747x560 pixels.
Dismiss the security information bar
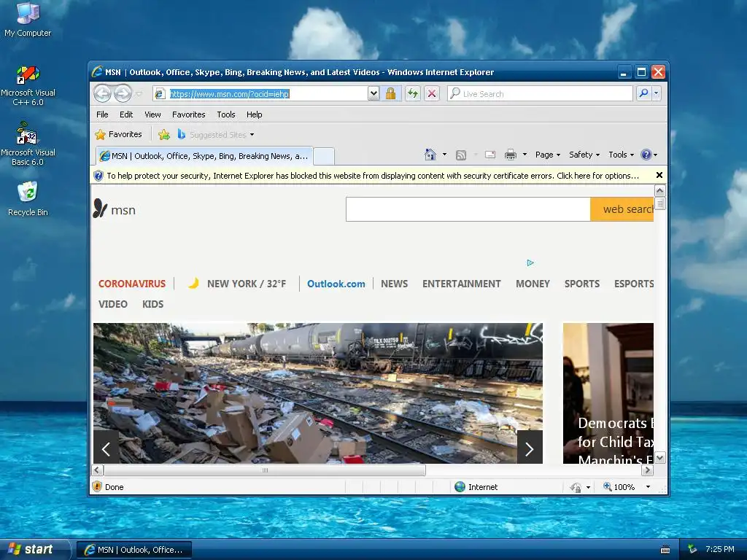[x=659, y=175]
